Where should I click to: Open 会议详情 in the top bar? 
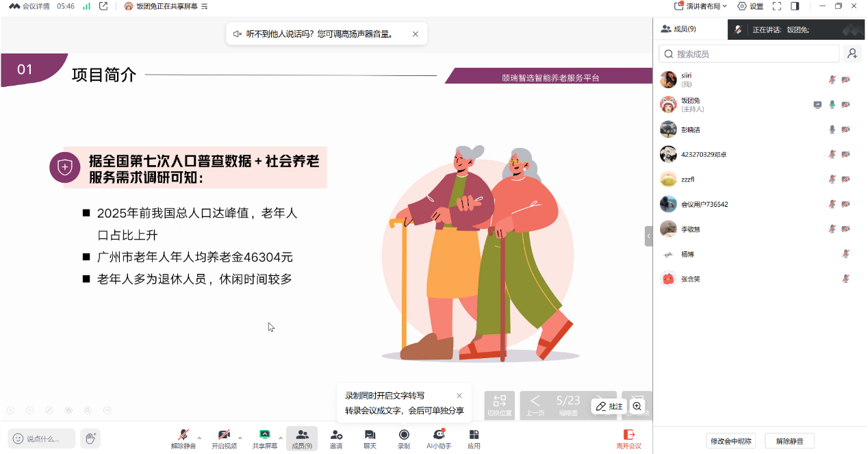(29, 6)
